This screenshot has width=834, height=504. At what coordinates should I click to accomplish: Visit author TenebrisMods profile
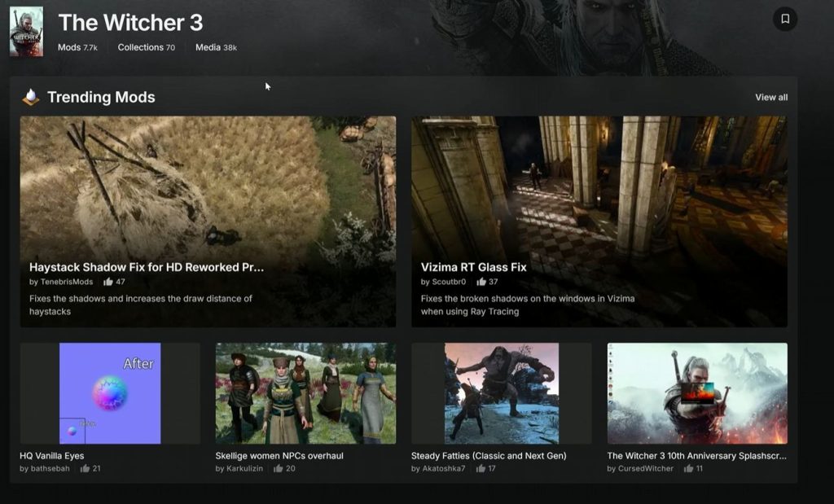pos(67,282)
